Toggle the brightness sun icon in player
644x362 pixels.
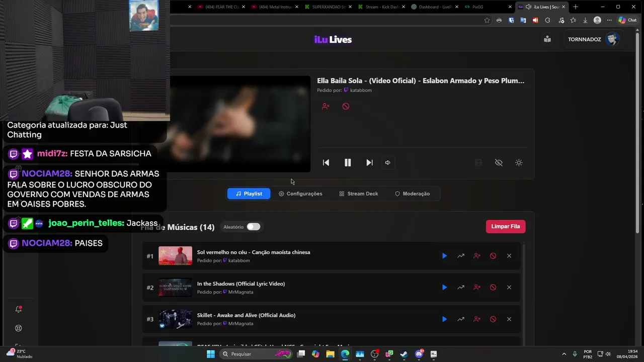click(x=519, y=162)
